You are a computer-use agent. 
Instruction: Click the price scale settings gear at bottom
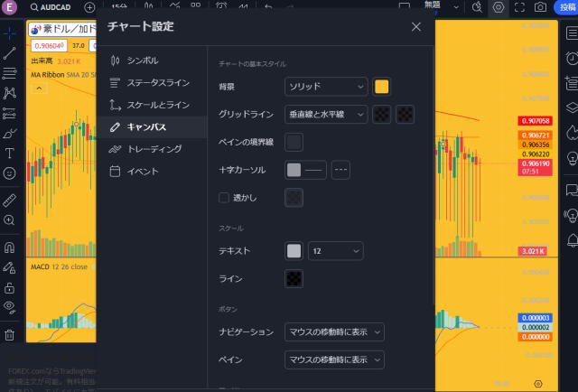pyautogui.click(x=538, y=384)
